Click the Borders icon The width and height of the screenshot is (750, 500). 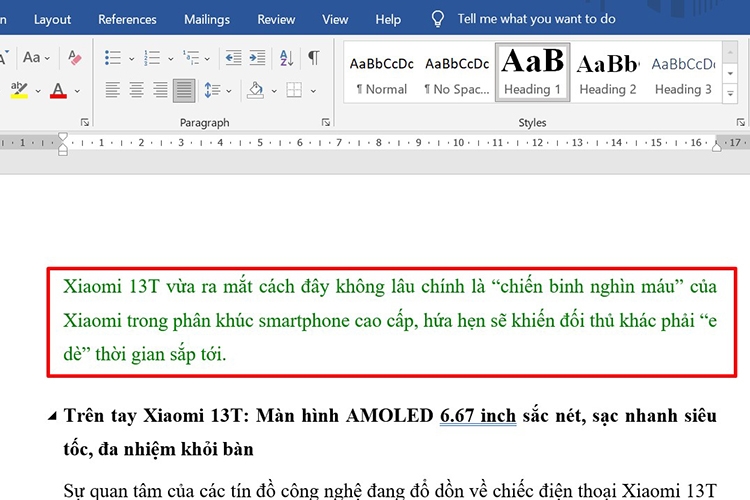(x=294, y=90)
